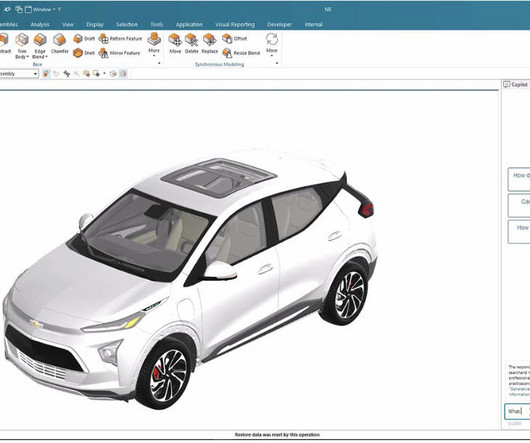Expand the quick access toolbar options arrow
This screenshot has width=530, height=443.
pyautogui.click(x=59, y=9)
